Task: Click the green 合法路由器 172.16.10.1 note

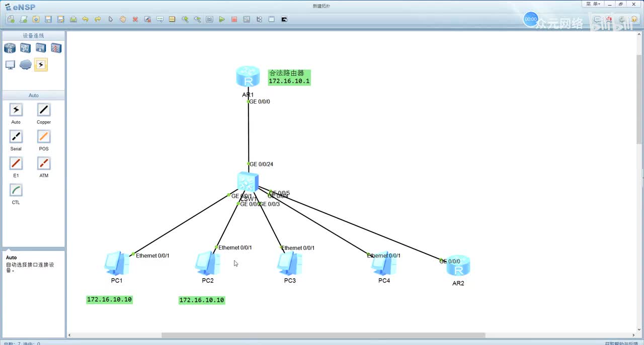Action: [289, 77]
